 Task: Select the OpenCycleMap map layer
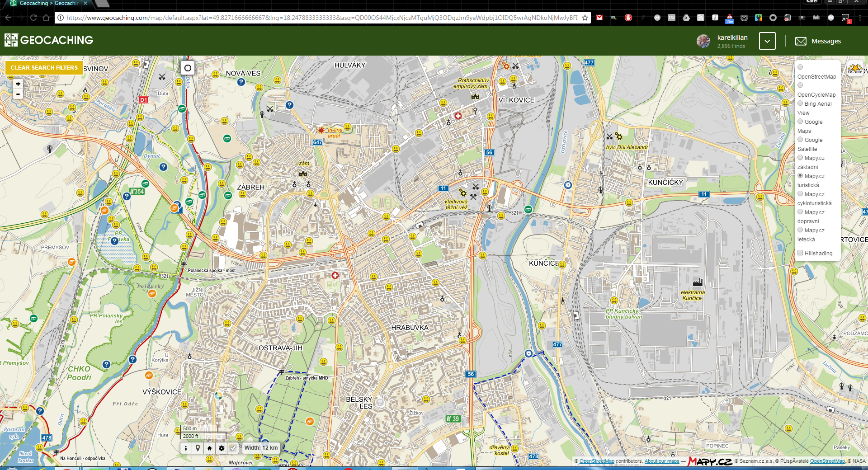click(800, 85)
